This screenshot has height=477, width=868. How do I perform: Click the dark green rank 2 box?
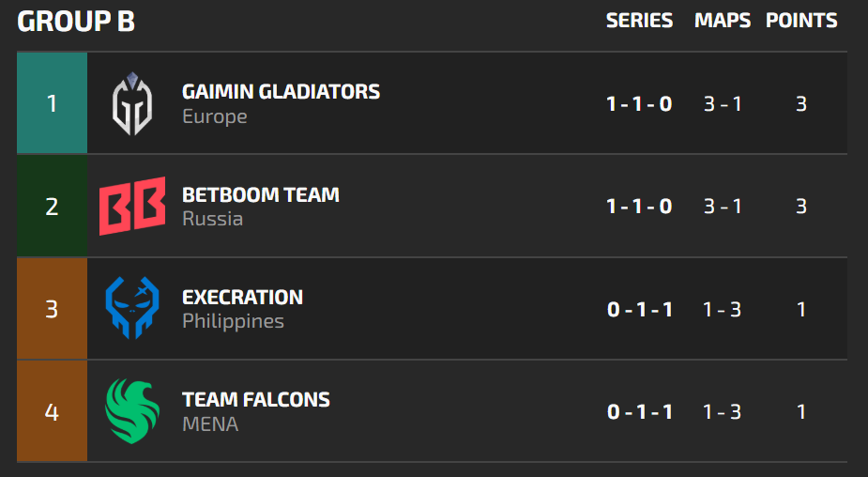click(52, 206)
